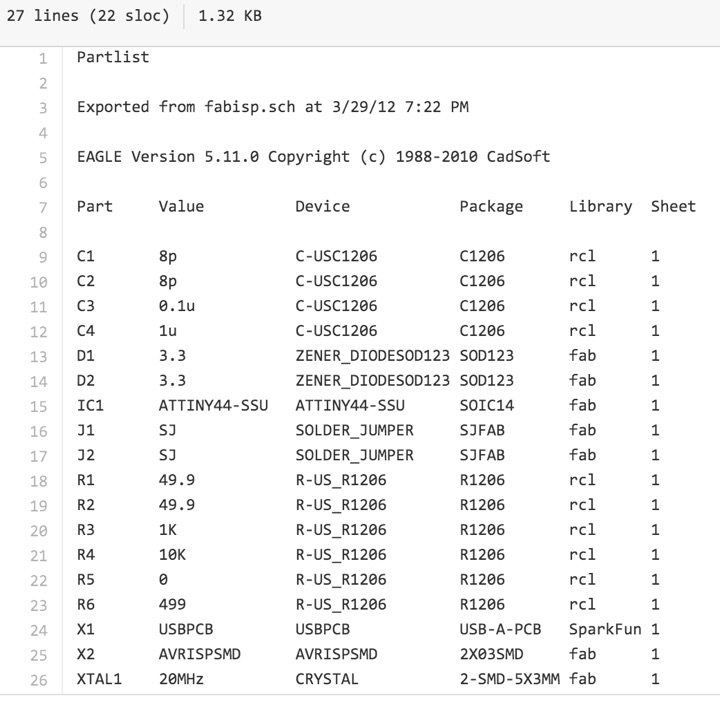Click the 2-SMD-5X3MM package text
The image size is (720, 712).
point(509,679)
